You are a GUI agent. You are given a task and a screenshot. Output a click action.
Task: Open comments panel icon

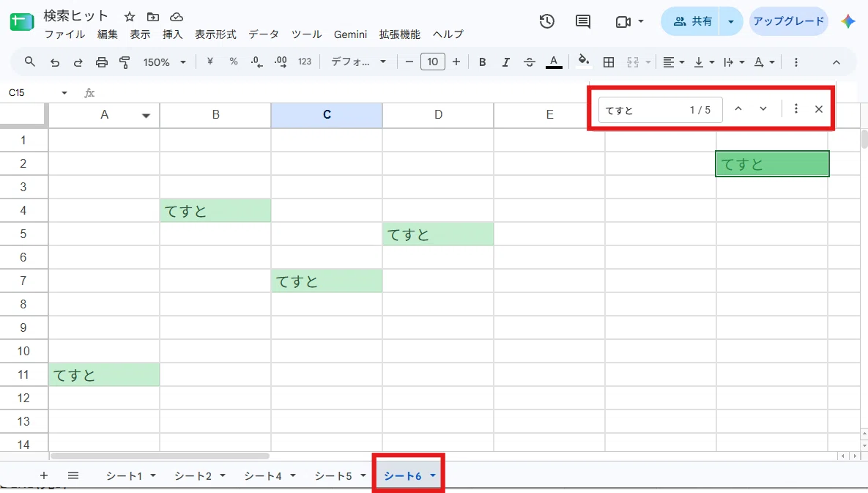tap(582, 21)
